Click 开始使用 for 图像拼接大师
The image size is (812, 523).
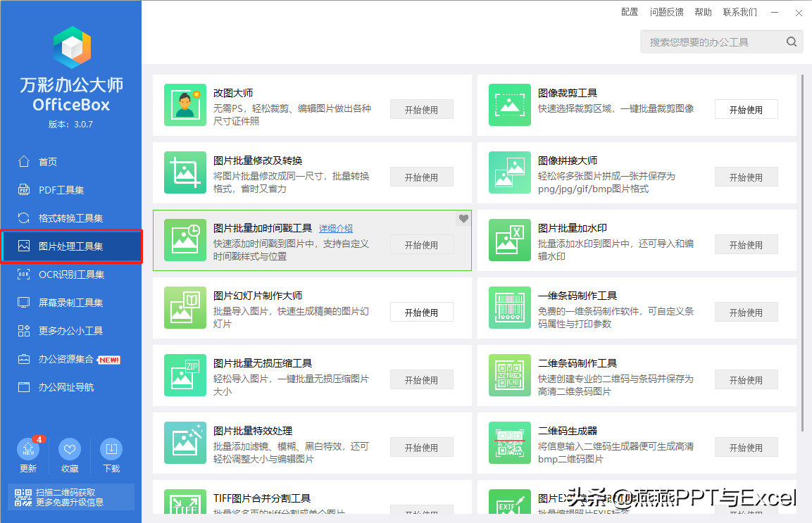(746, 177)
